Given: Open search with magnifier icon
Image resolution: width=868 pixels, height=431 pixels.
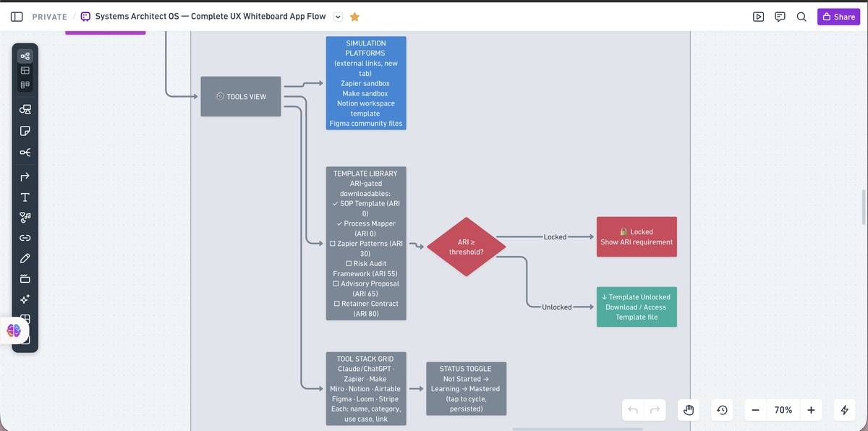Looking at the screenshot, I should (801, 17).
